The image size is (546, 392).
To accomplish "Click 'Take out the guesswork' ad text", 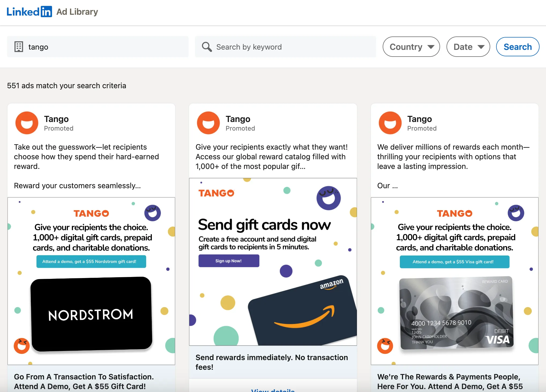I will [x=86, y=157].
